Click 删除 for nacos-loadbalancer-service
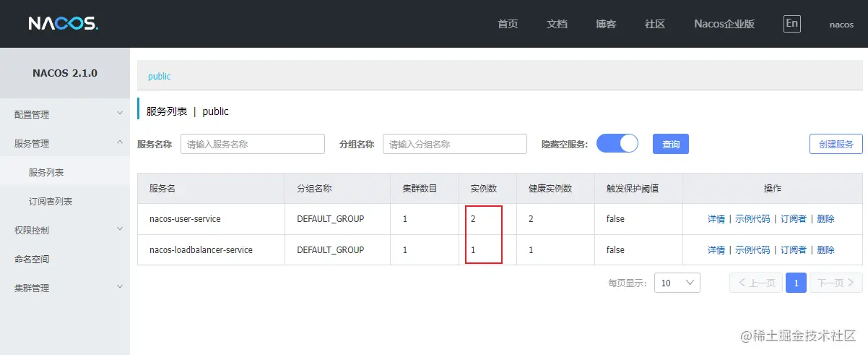Viewport: 868px width, 355px height. [x=825, y=249]
